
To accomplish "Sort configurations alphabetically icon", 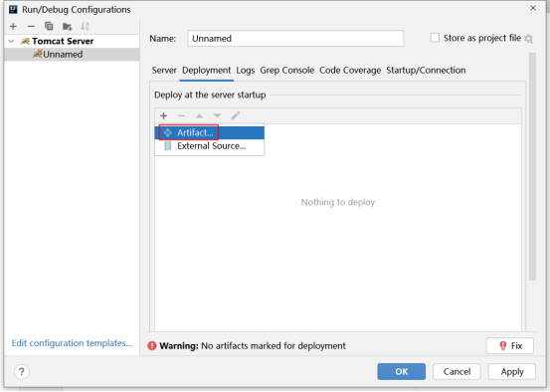I will tap(85, 26).
